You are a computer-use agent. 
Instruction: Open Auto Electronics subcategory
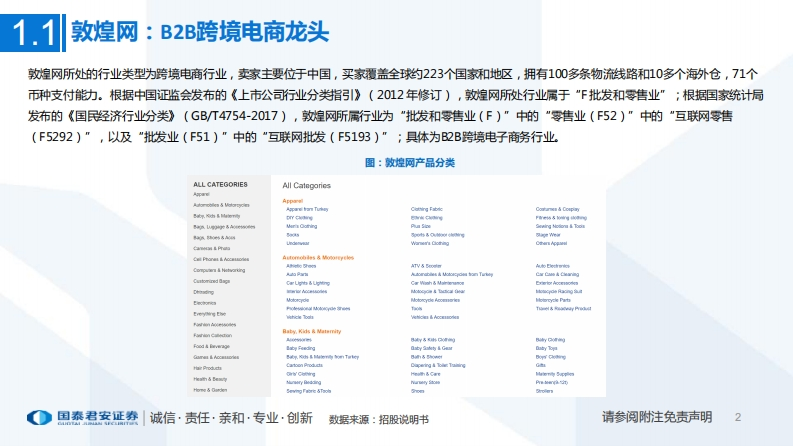pyautogui.click(x=553, y=265)
